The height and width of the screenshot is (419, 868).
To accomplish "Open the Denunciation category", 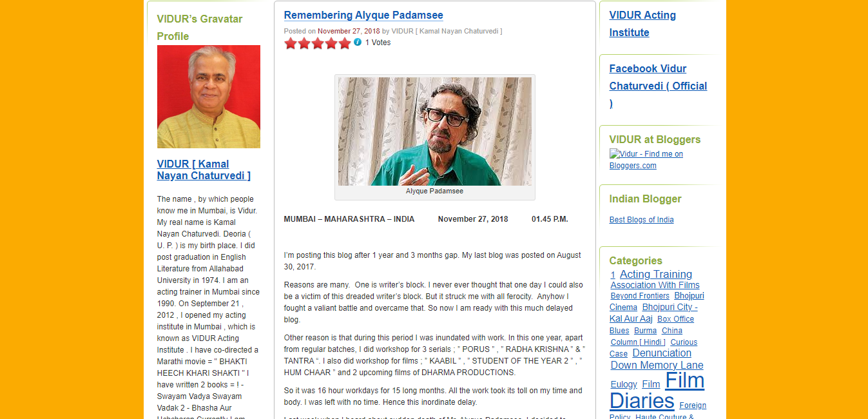I will 662,353.
